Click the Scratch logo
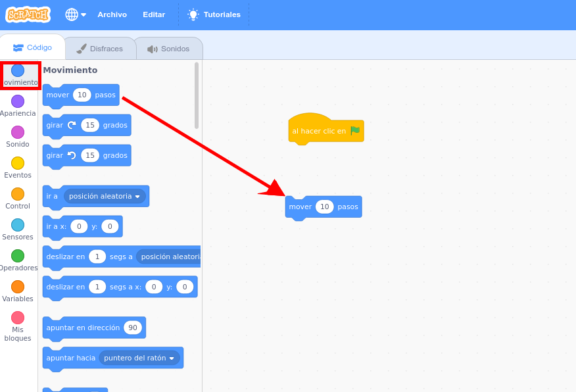Viewport: 576px width, 392px height. coord(28,14)
